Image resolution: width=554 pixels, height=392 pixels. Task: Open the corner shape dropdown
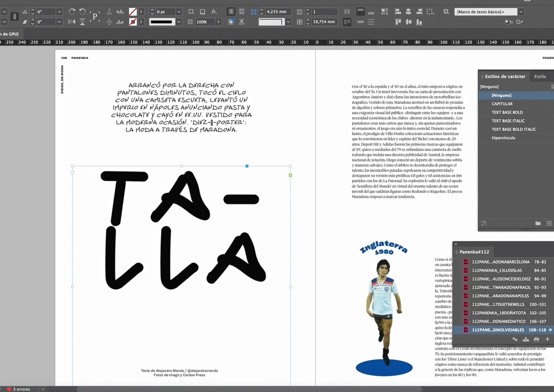coord(289,22)
